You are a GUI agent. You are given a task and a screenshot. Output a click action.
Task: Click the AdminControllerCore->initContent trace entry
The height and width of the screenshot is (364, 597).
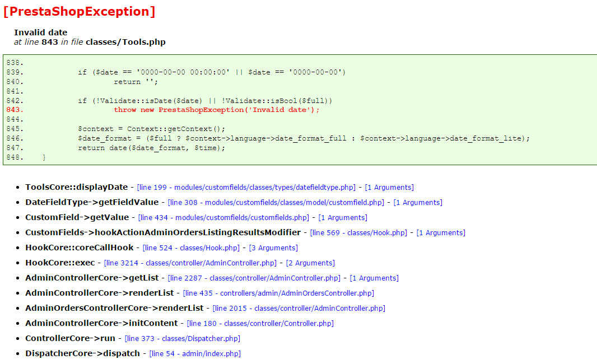(101, 323)
